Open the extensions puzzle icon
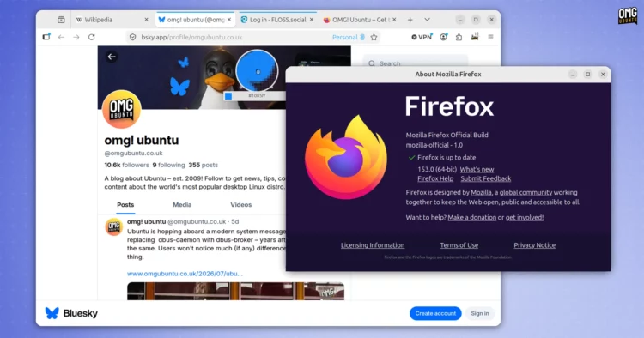Screen dimensions: 644x338 (x=459, y=37)
